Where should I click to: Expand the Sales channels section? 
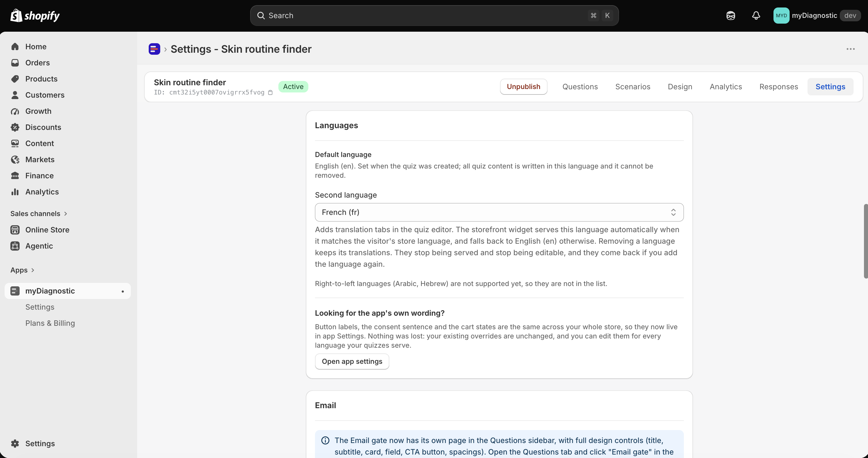[39, 213]
